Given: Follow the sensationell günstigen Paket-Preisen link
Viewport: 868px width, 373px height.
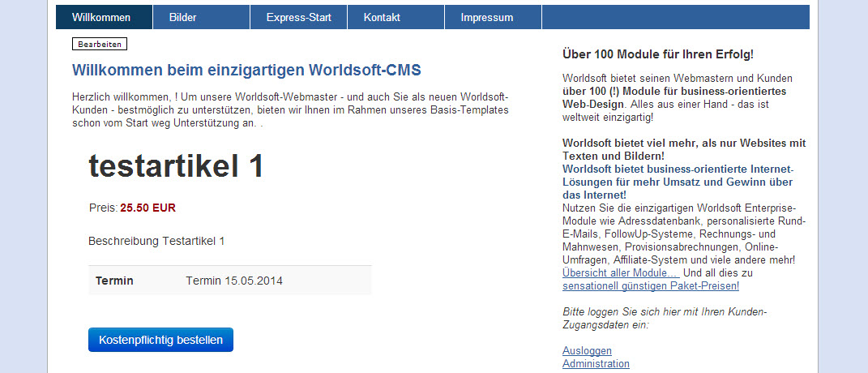Looking at the screenshot, I should [x=651, y=286].
